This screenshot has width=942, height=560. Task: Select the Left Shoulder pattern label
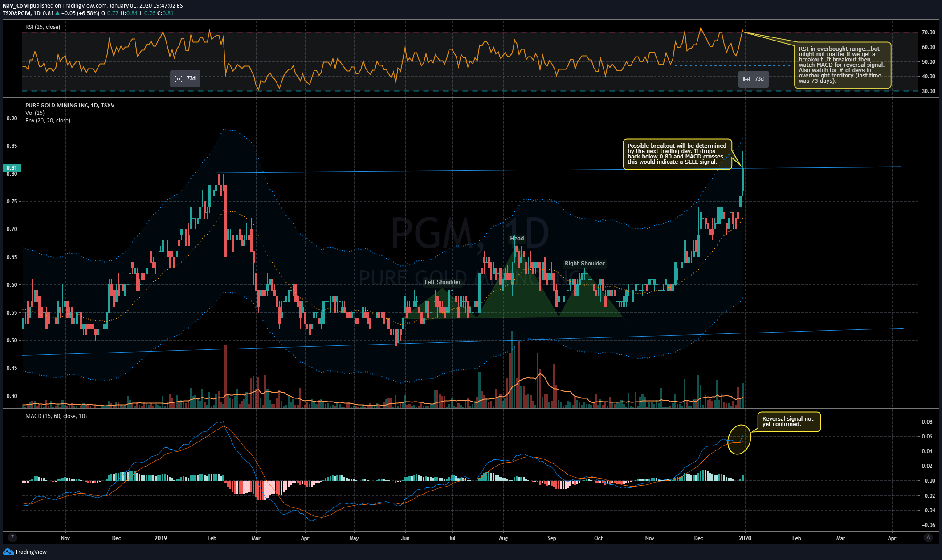click(x=442, y=282)
